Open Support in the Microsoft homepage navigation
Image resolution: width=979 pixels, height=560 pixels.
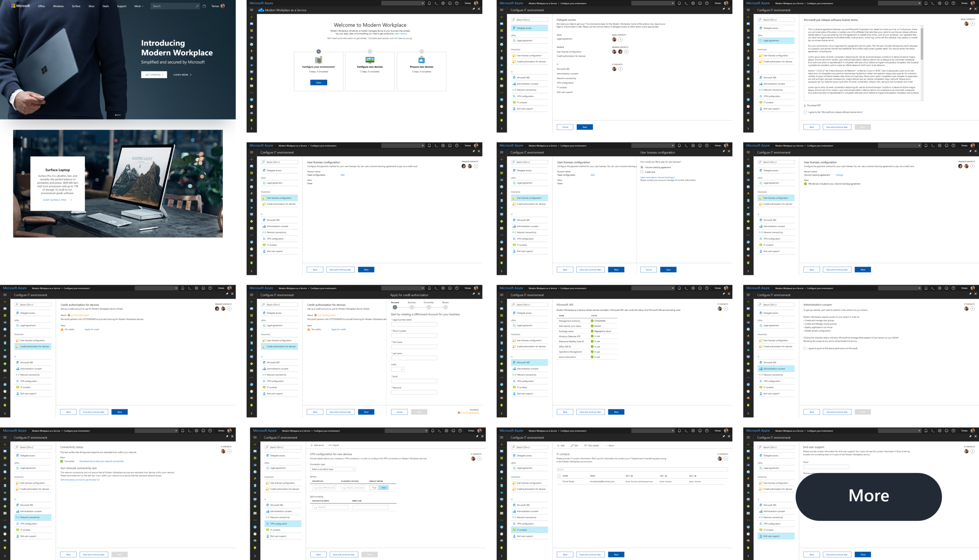click(x=122, y=6)
